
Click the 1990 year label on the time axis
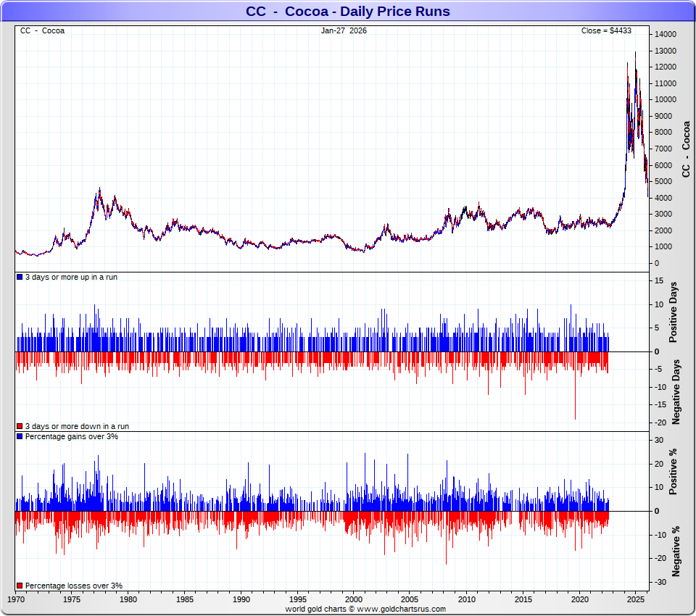241,599
